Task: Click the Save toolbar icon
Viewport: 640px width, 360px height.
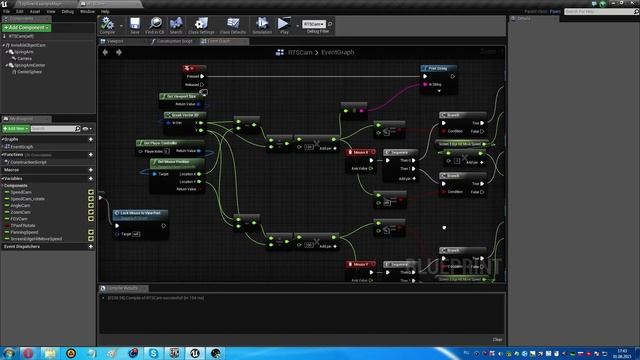Action: coord(135,25)
